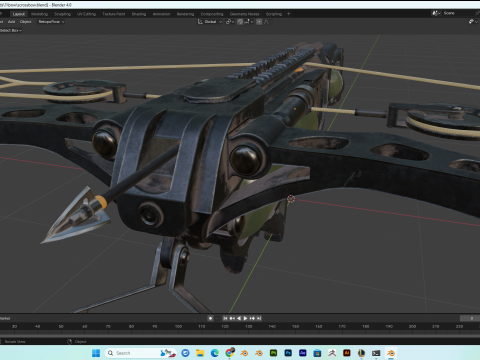Open the Animation workspace tab
This screenshot has height=360, width=480.
coord(161,14)
